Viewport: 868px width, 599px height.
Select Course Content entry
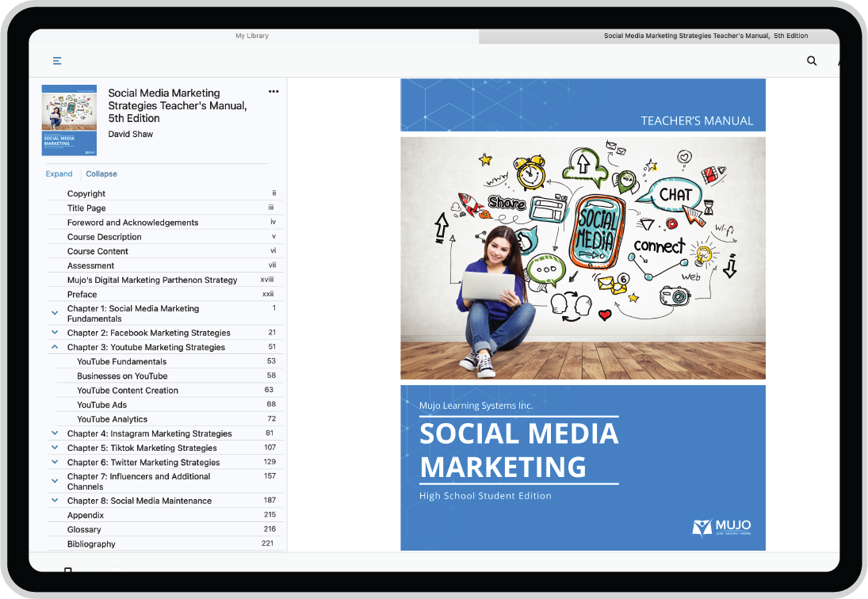pos(165,251)
